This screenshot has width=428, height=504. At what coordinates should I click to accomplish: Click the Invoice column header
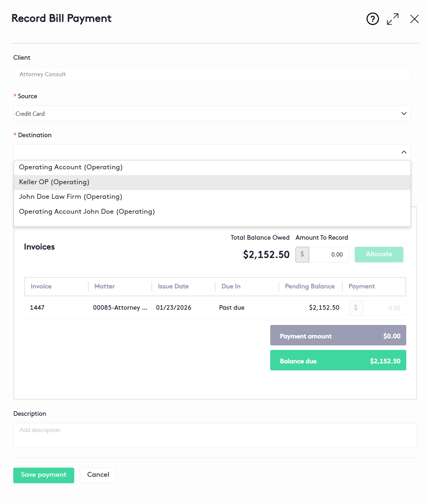41,286
